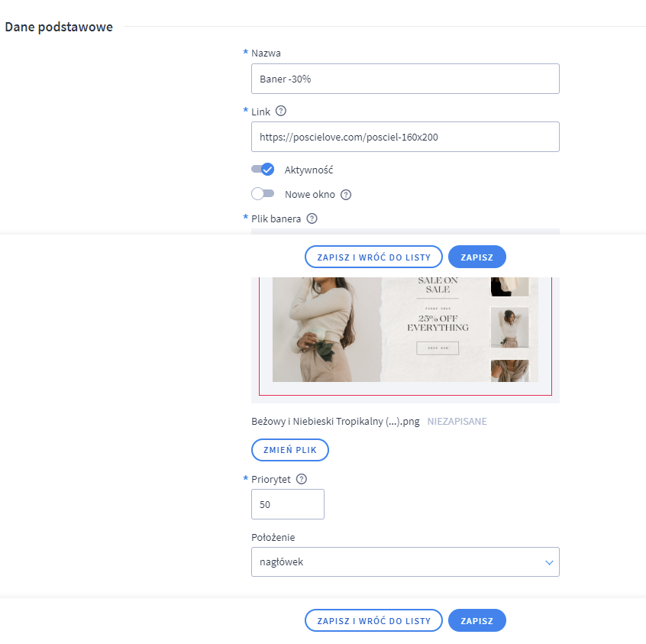Viewport: 646px width, 644px height.
Task: Click the ZMIEŃ PLIK button
Action: 290,450
